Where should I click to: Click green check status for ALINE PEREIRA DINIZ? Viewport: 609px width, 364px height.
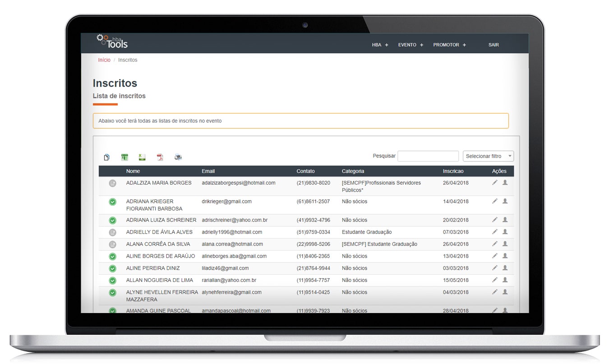[112, 268]
